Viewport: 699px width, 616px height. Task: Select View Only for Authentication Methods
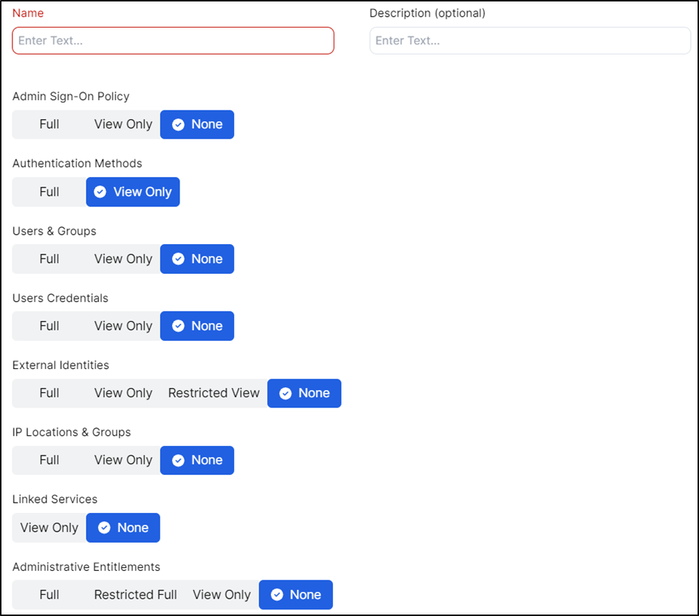[x=133, y=192]
